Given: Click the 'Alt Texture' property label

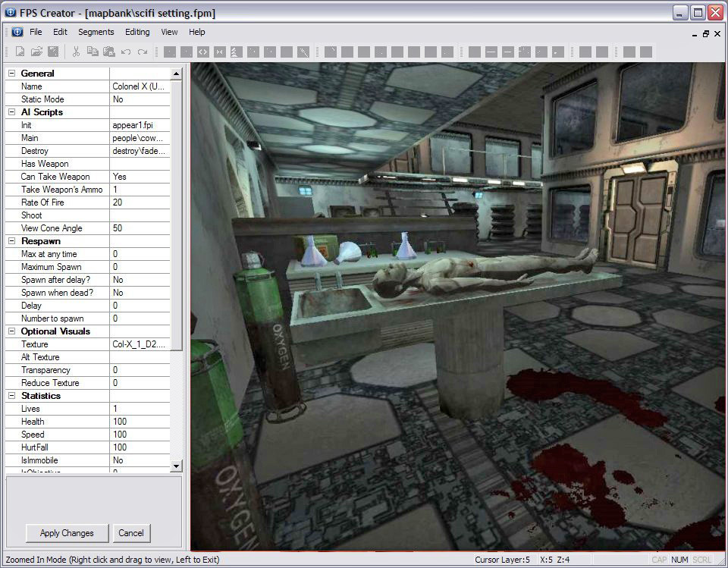Looking at the screenshot, I should [40, 357].
